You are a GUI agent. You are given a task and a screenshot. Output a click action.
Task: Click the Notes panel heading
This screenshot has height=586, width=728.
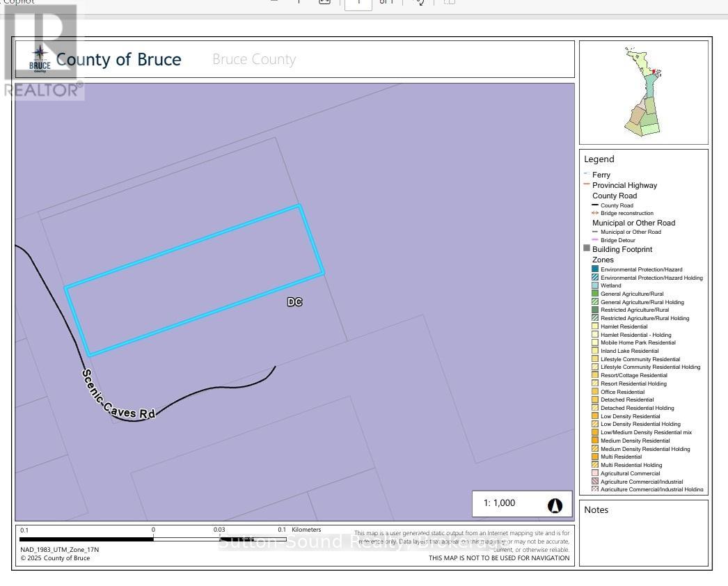pyautogui.click(x=596, y=509)
